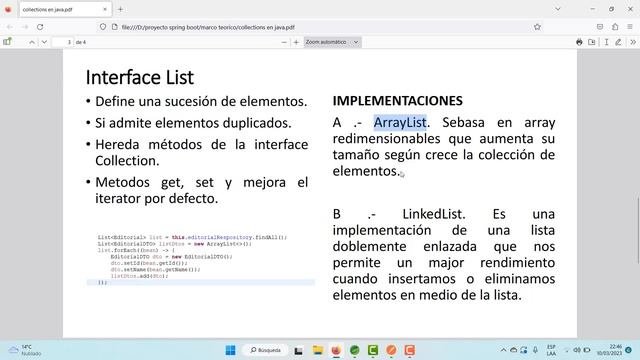The width and height of the screenshot is (640, 360).
Task: Click the page number input field
Action: tap(63, 42)
